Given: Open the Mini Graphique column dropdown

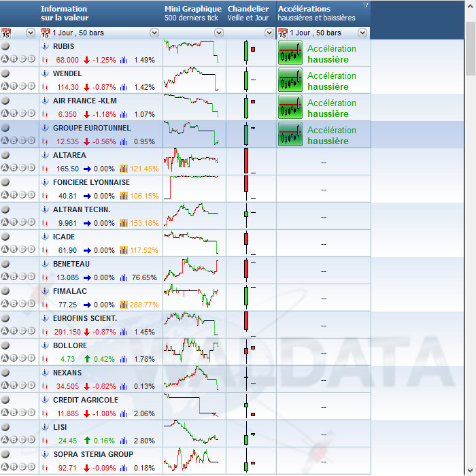Looking at the screenshot, I should [219, 33].
